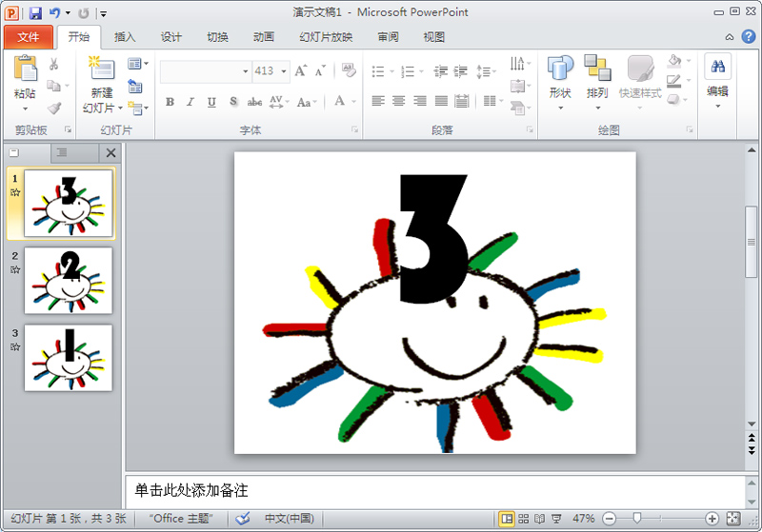This screenshot has width=762, height=532.
Task: Open PowerPoint Help question mark
Action: [749, 36]
